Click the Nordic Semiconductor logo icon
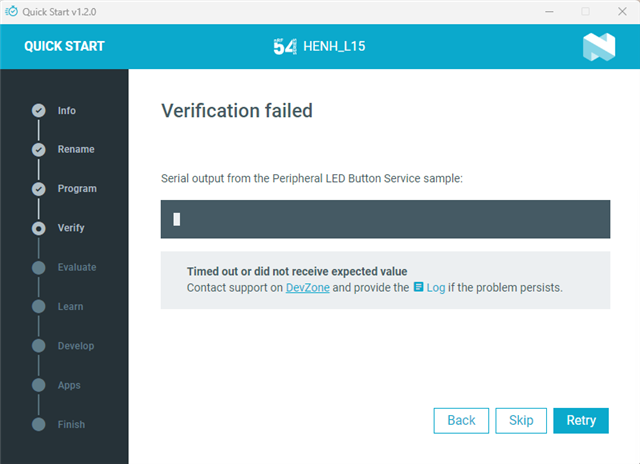This screenshot has height=464, width=640. coord(599,47)
